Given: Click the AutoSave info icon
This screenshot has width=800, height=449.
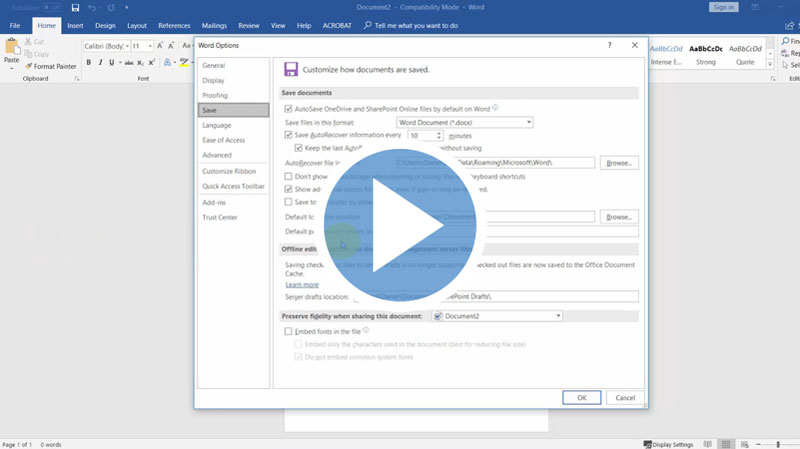Looking at the screenshot, I should click(496, 108).
